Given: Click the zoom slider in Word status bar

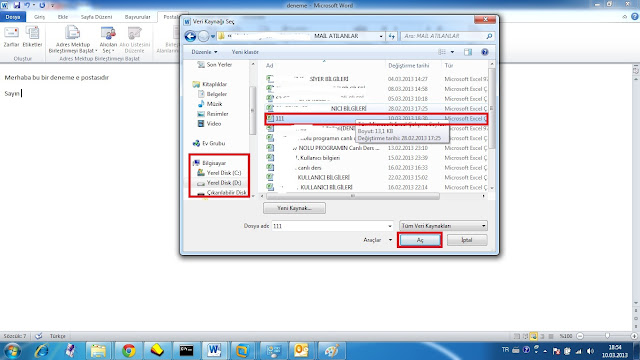Looking at the screenshot, I should [x=607, y=336].
